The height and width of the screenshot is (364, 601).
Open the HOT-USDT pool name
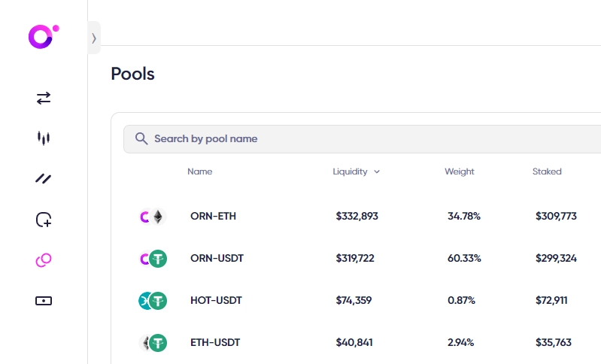click(216, 300)
